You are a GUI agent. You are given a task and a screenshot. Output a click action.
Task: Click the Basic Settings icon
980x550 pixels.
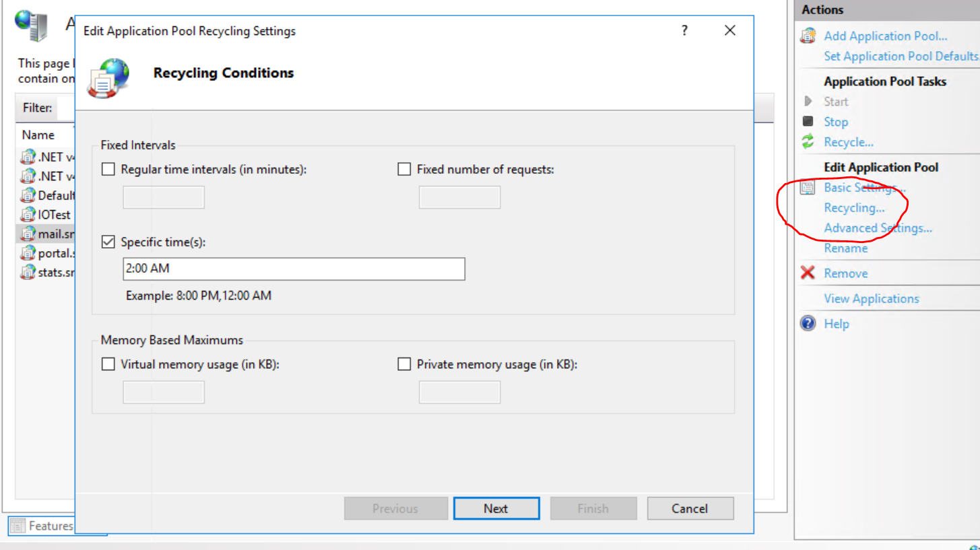[x=808, y=188]
